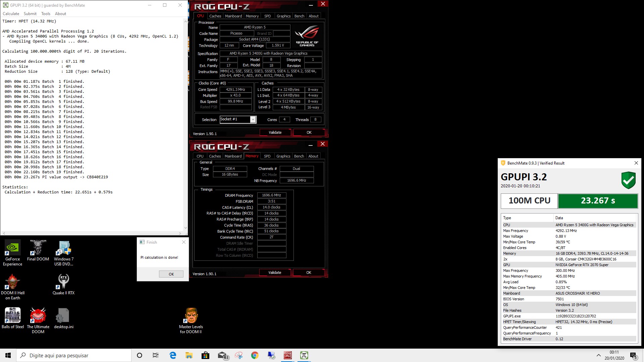644x362 pixels.
Task: Confirm OK on PI calculation done dialog
Action: [171, 274]
